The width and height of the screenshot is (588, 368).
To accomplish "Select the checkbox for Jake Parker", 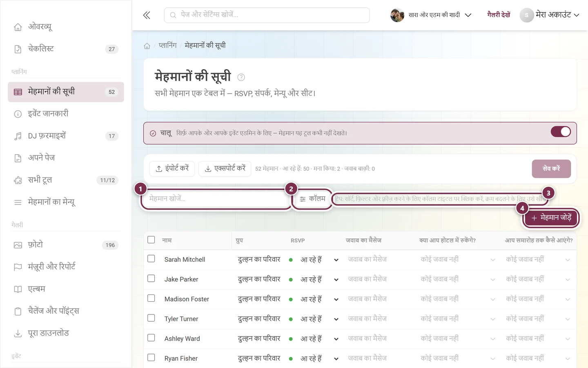I will point(151,278).
